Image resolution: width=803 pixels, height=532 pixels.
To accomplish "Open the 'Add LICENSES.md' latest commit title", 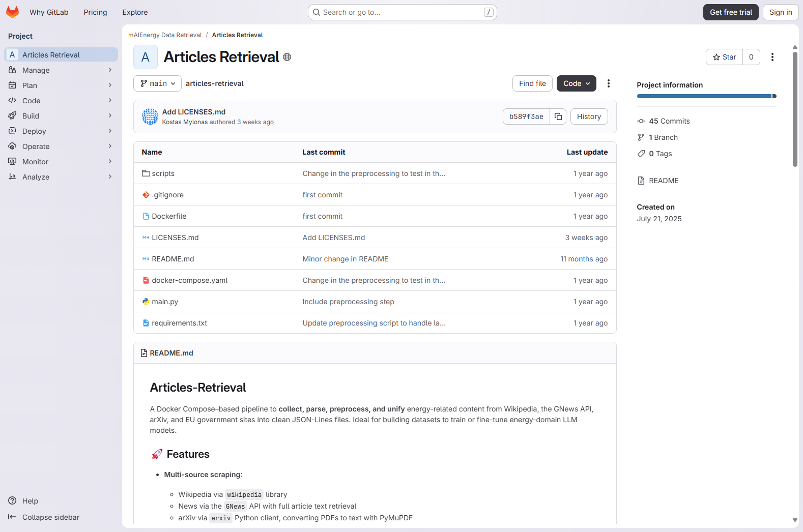I will point(193,112).
